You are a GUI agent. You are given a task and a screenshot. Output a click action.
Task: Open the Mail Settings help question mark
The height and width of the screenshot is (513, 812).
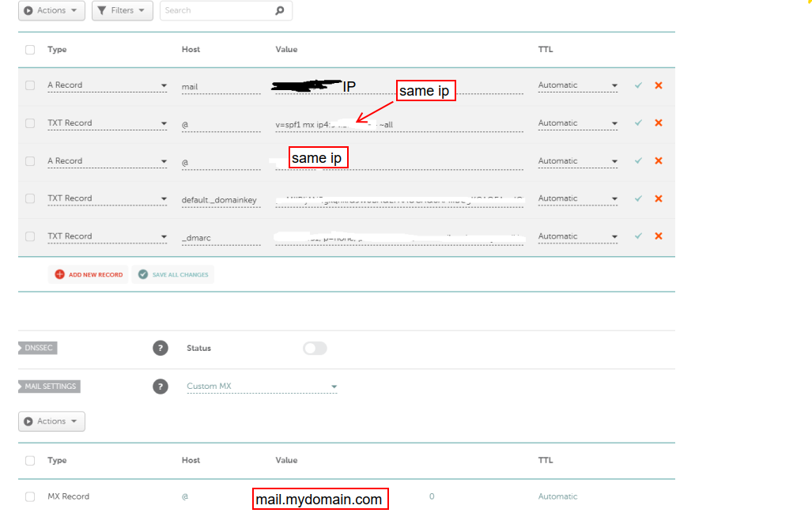pyautogui.click(x=161, y=387)
